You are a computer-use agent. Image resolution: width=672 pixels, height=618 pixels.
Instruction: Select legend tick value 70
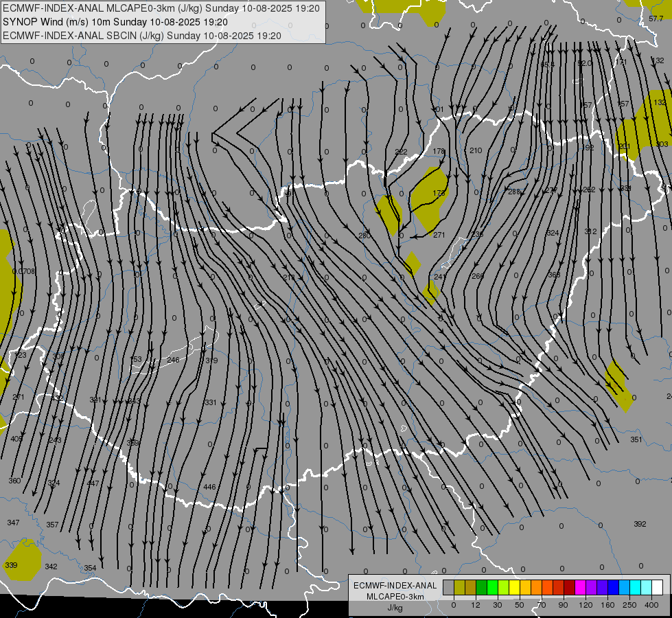542,605
